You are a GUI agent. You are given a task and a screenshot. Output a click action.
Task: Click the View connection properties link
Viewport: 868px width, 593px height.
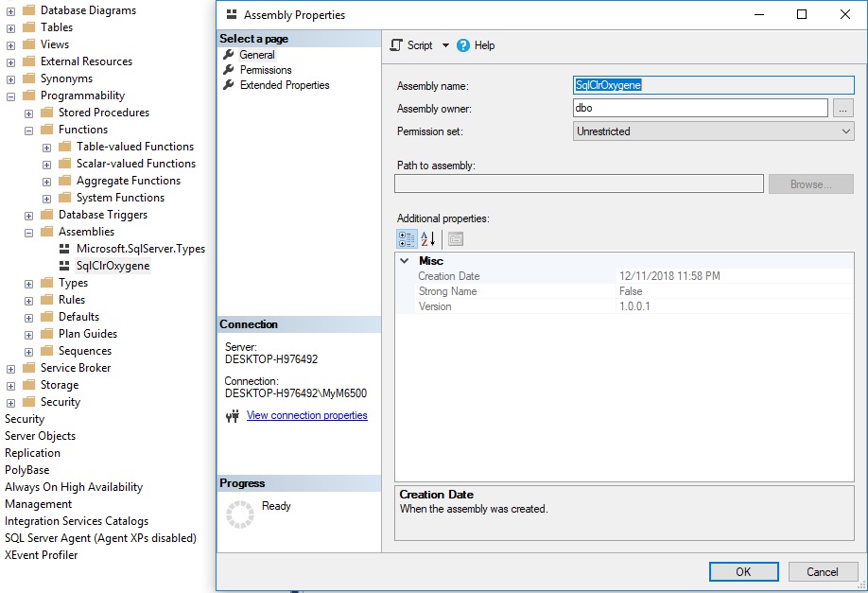pyautogui.click(x=306, y=415)
